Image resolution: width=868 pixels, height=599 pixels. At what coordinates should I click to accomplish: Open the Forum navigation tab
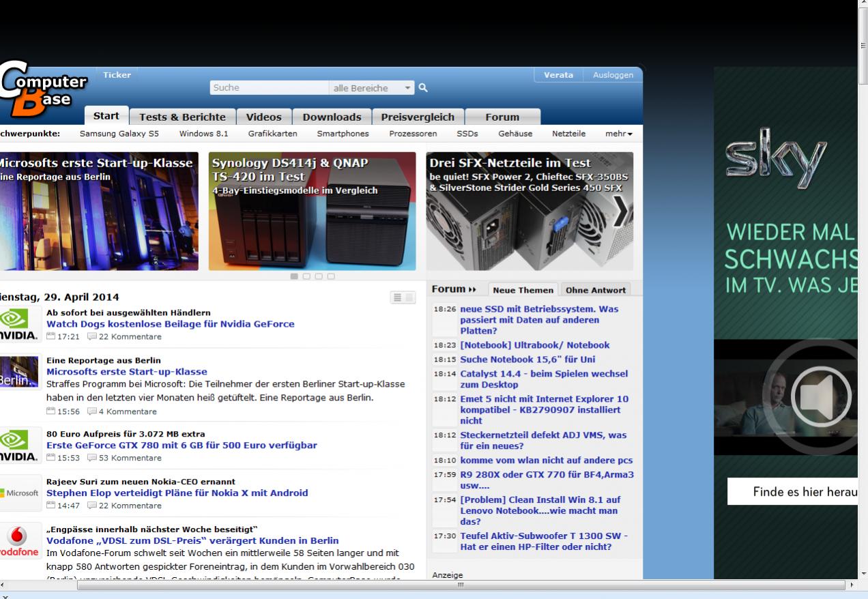[x=502, y=117]
